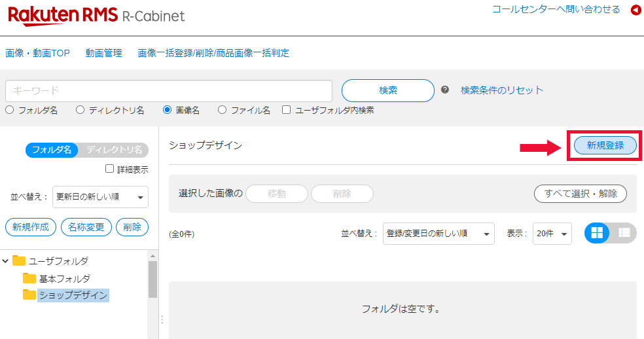This screenshot has width=644, height=339.
Task: Open the folder sort order dropdown
Action: [x=100, y=197]
